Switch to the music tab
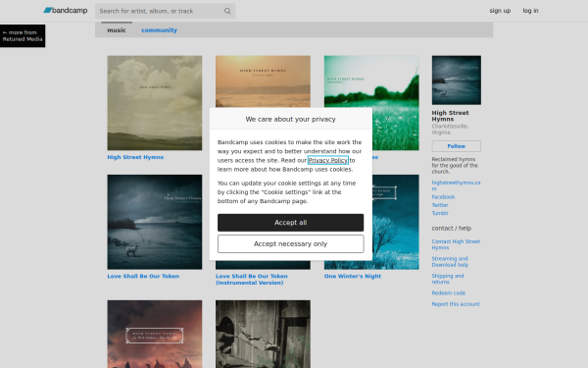This screenshot has height=368, width=588. (x=117, y=30)
